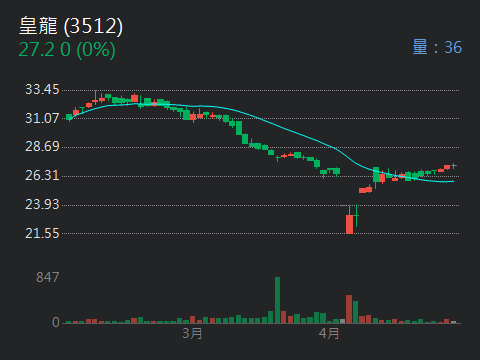
Task: Click the tallest green volume bar
Action: pyautogui.click(x=277, y=300)
